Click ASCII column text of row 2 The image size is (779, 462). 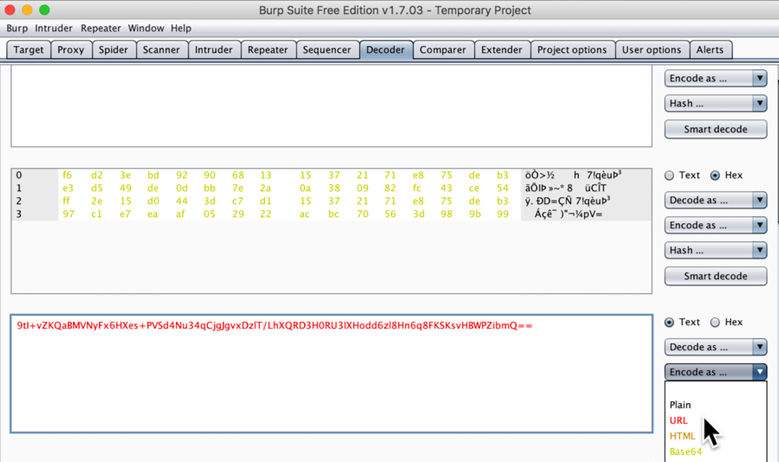click(x=567, y=201)
